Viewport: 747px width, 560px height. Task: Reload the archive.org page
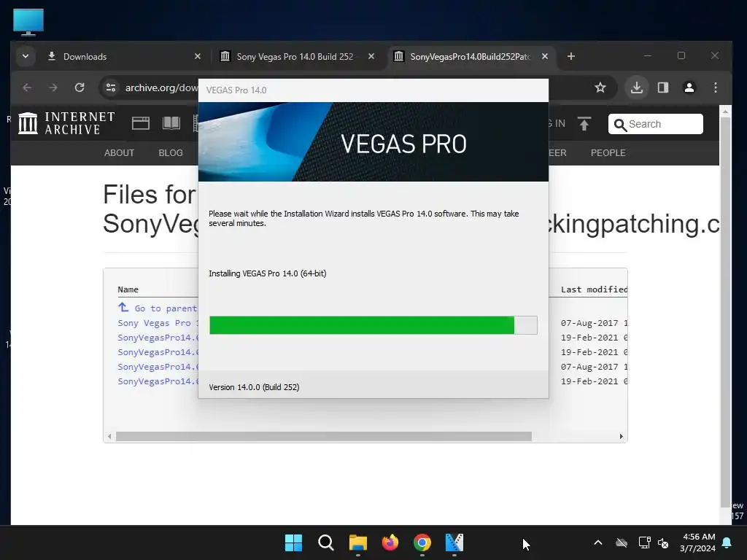pyautogui.click(x=80, y=87)
